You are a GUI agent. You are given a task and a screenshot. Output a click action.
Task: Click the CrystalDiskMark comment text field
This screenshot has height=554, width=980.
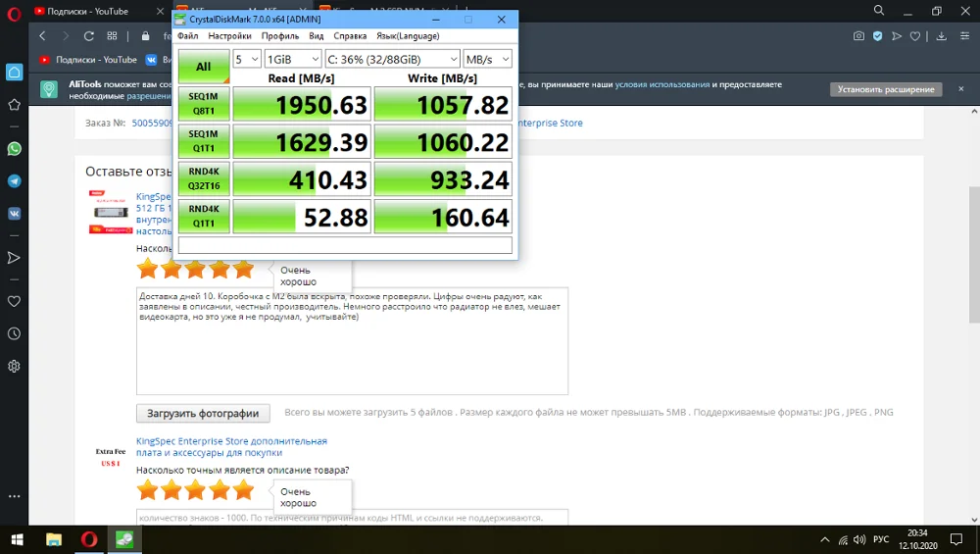tap(345, 245)
